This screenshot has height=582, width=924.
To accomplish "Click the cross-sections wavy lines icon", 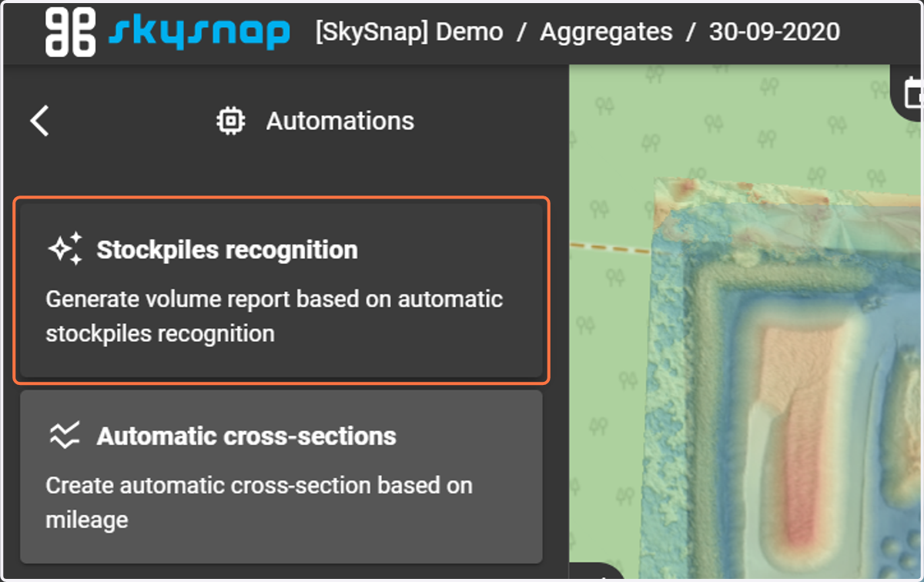I will (x=65, y=436).
